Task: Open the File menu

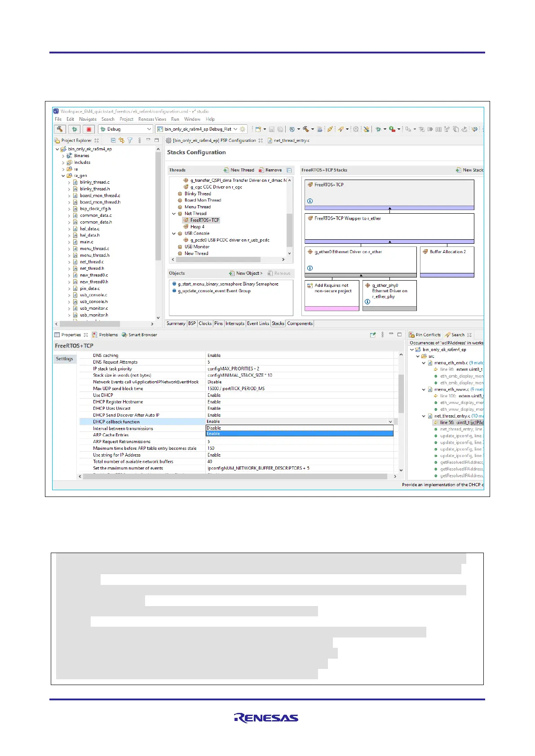Action: [x=58, y=119]
